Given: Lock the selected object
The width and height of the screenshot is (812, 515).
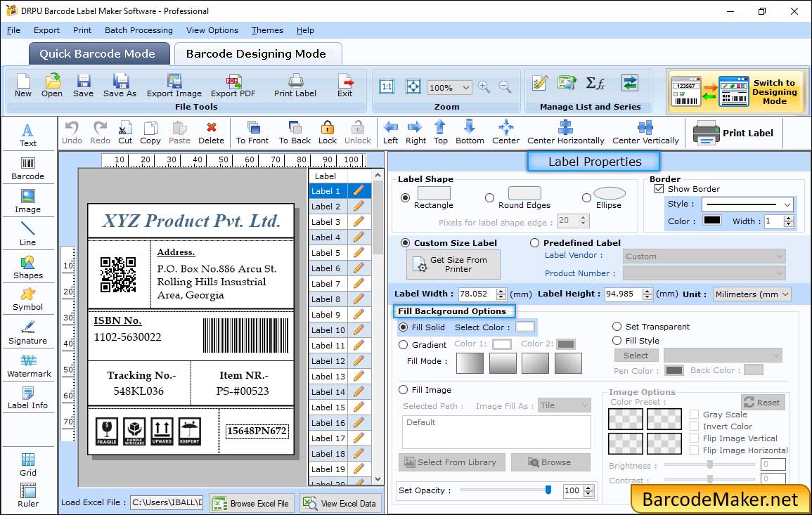Looking at the screenshot, I should point(328,133).
